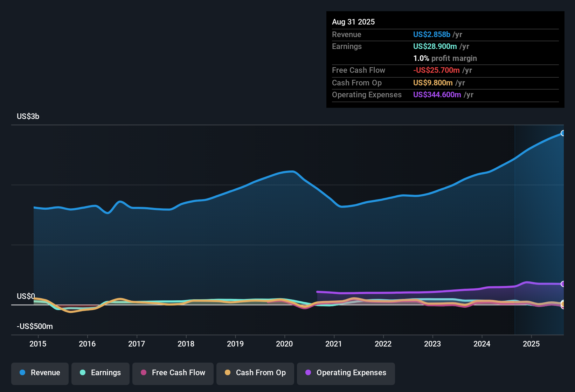Click the 2016 x-axis label
575x392 pixels.
tap(87, 344)
